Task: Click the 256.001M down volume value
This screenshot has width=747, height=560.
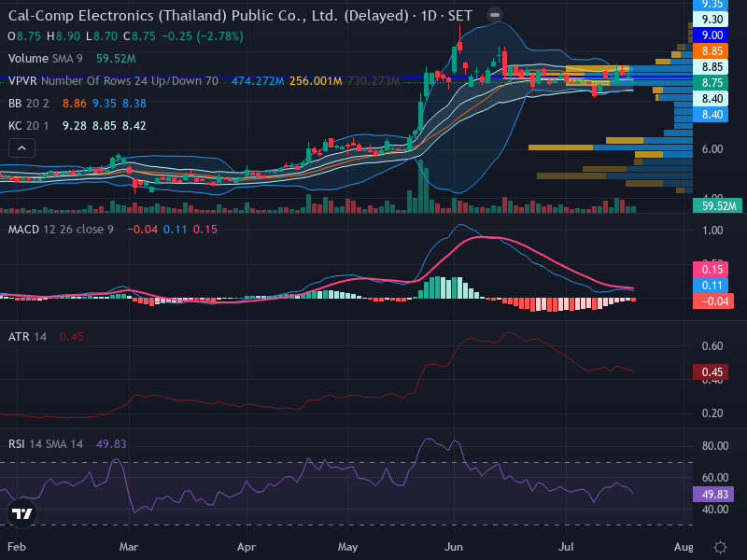Action: coord(316,81)
